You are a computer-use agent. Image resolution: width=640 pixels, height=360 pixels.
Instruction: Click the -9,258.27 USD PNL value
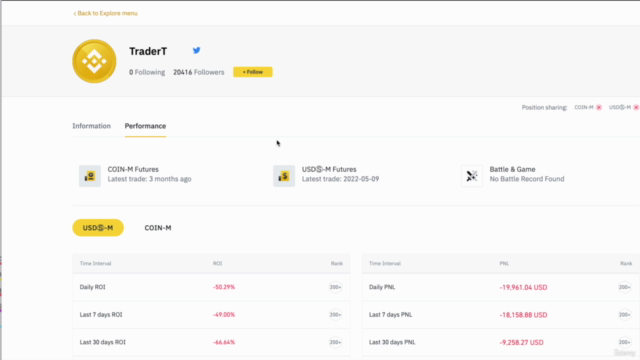[x=521, y=342]
